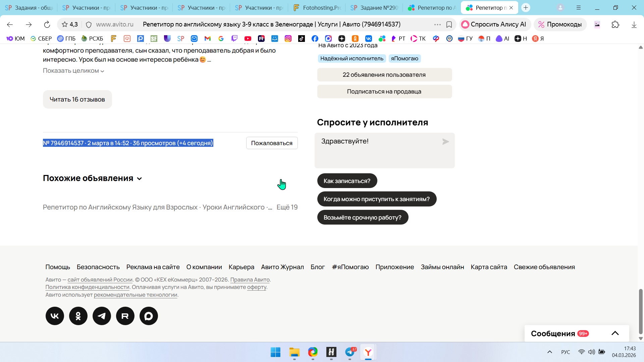This screenshot has width=644, height=362.
Task: Reload the current page
Action: [47, 24]
